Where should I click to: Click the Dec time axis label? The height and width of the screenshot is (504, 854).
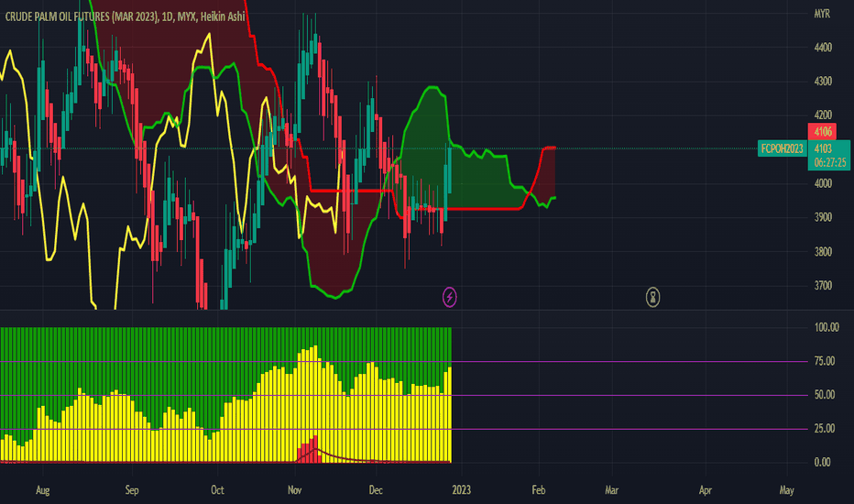(x=376, y=490)
